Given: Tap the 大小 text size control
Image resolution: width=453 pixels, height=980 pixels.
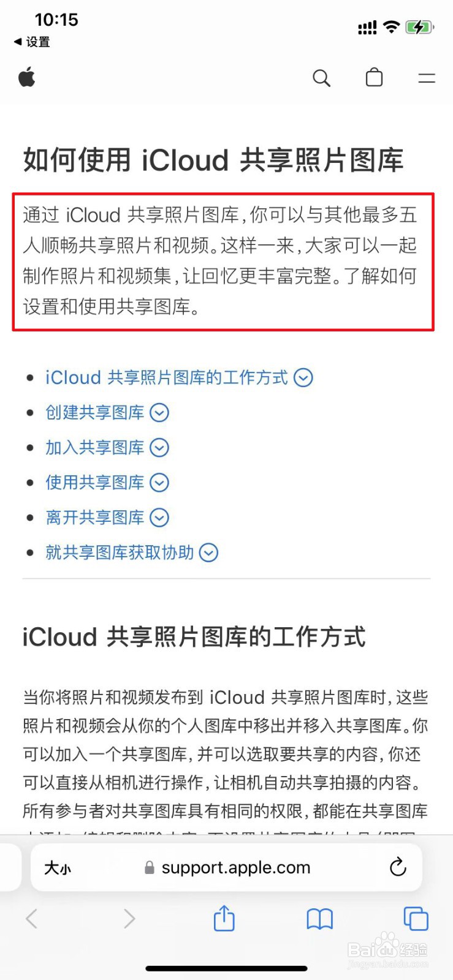Looking at the screenshot, I should 56,867.
